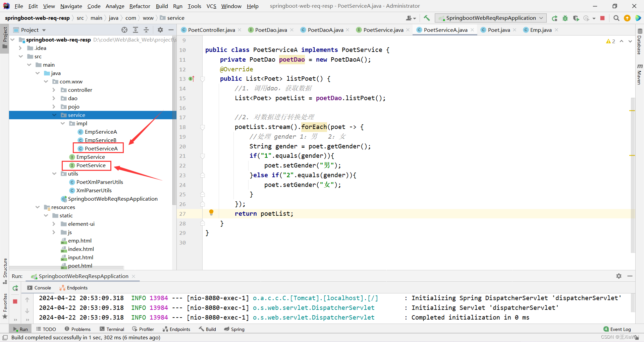644x342 pixels.
Task: Expand the element-ui folder
Action: point(54,224)
